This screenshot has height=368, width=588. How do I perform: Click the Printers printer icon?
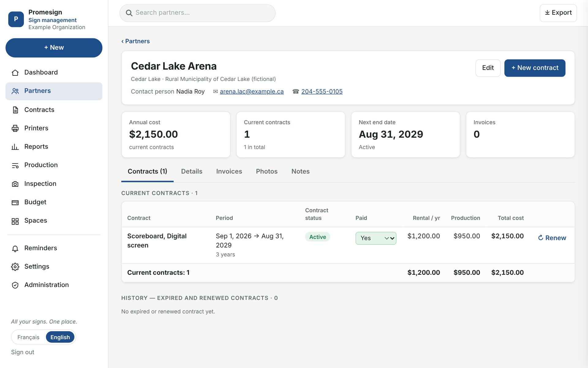[x=15, y=128]
